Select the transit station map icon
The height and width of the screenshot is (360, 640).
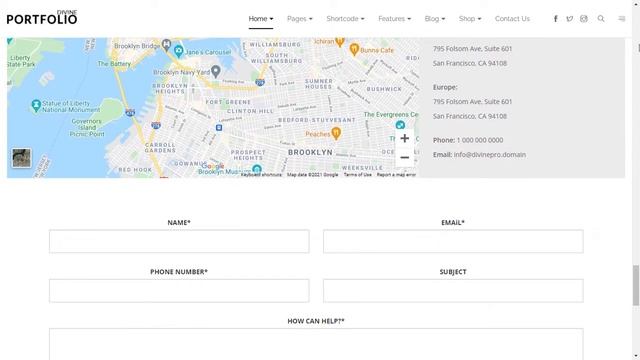(219, 128)
